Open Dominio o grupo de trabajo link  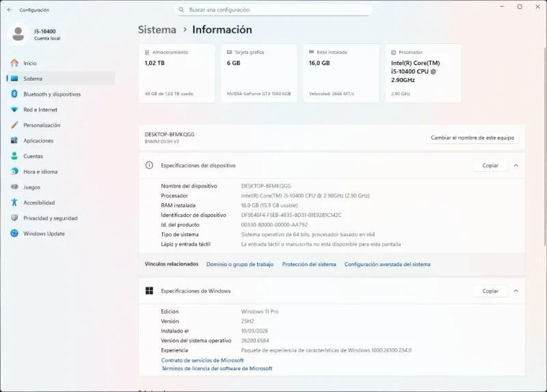point(240,264)
